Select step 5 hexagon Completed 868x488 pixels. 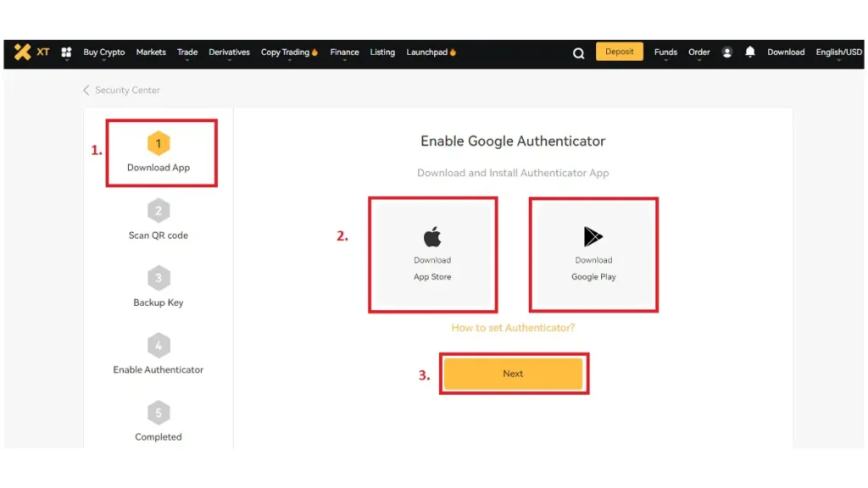tap(159, 413)
